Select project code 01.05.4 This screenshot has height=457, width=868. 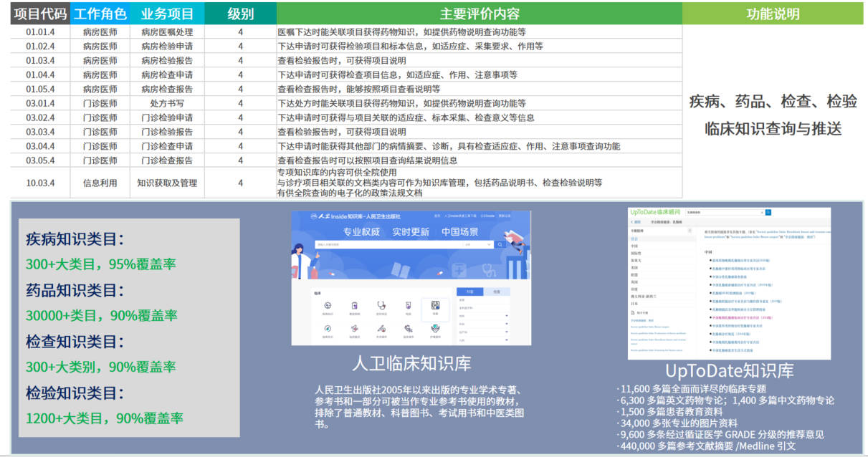[x=40, y=90]
